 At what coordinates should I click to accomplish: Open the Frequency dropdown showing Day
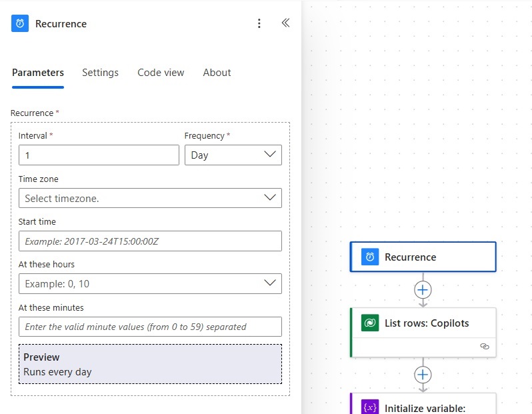pyautogui.click(x=233, y=155)
